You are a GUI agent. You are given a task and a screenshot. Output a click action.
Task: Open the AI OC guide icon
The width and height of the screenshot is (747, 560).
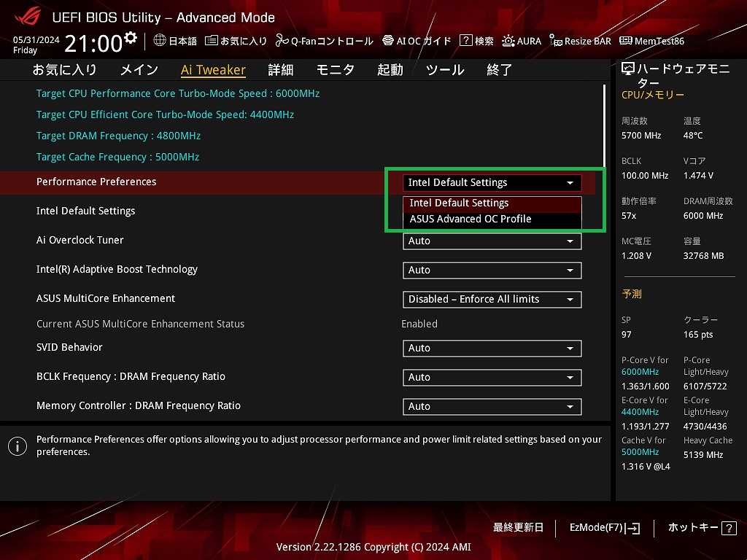tap(388, 41)
